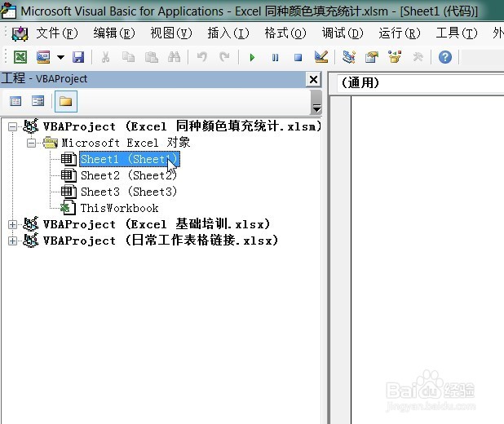Open the 运行(R) menu
Screen dimensions: 504x424
pos(400,33)
